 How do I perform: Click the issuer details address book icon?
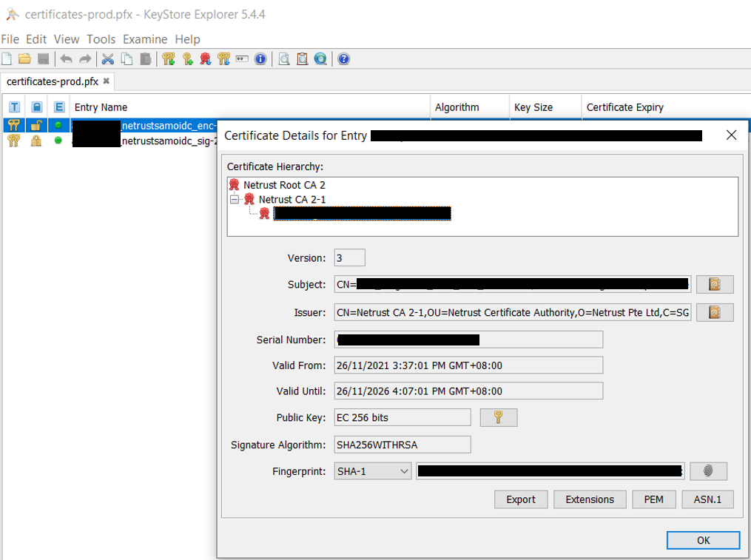715,313
